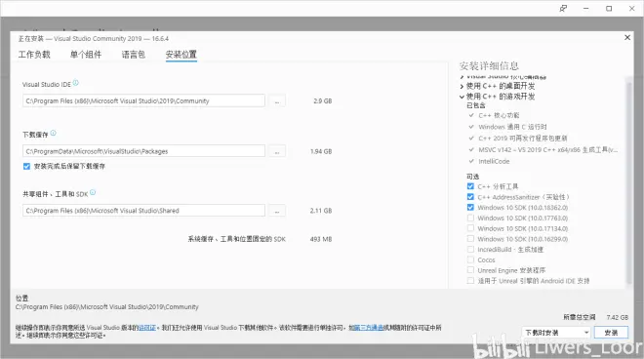Browse for shared components folder

(277, 211)
